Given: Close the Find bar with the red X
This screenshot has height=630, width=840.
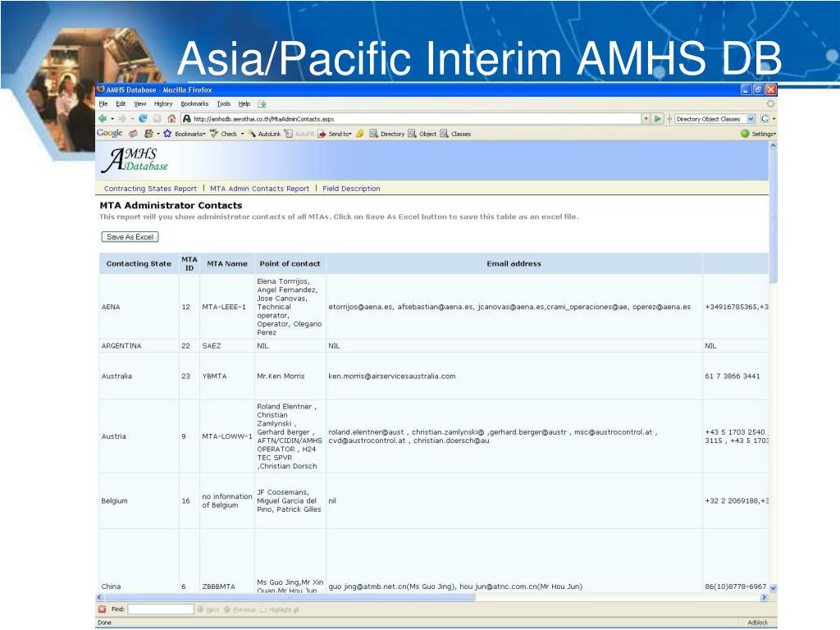Looking at the screenshot, I should [x=103, y=609].
